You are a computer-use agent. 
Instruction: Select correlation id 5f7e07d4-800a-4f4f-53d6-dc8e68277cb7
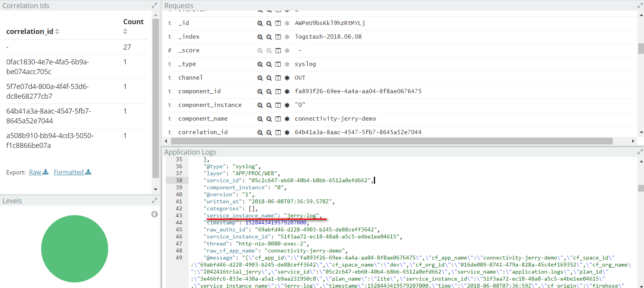[48, 91]
